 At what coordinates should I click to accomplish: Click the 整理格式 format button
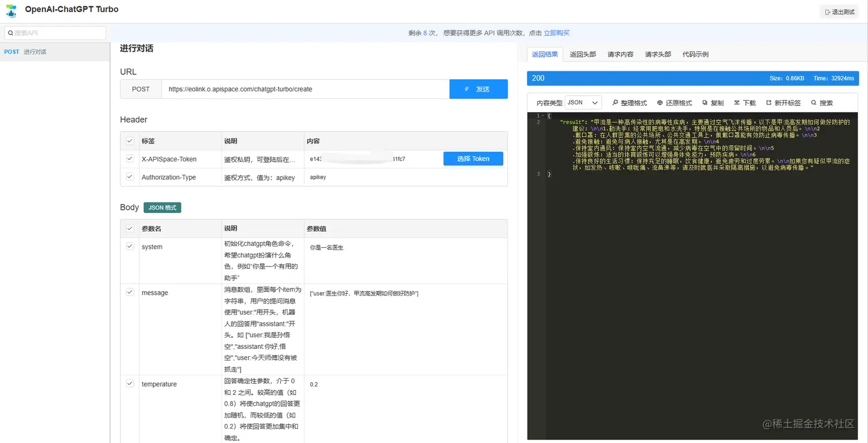pyautogui.click(x=629, y=103)
